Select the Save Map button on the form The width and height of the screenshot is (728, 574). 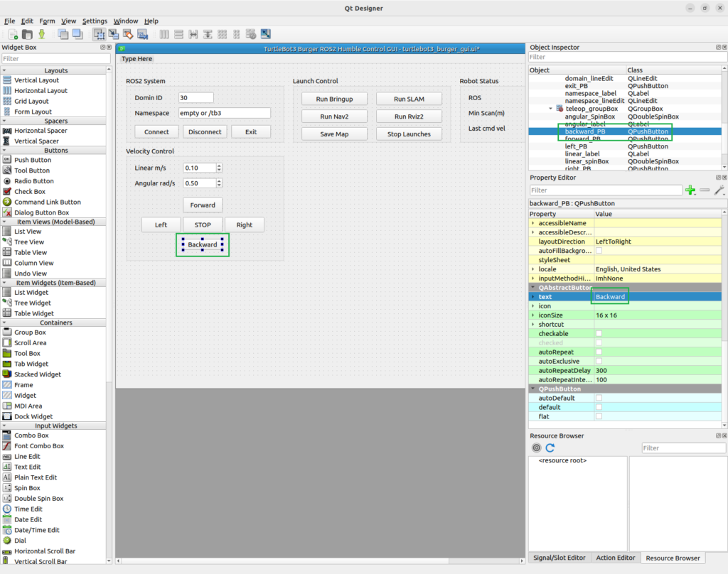[334, 134]
